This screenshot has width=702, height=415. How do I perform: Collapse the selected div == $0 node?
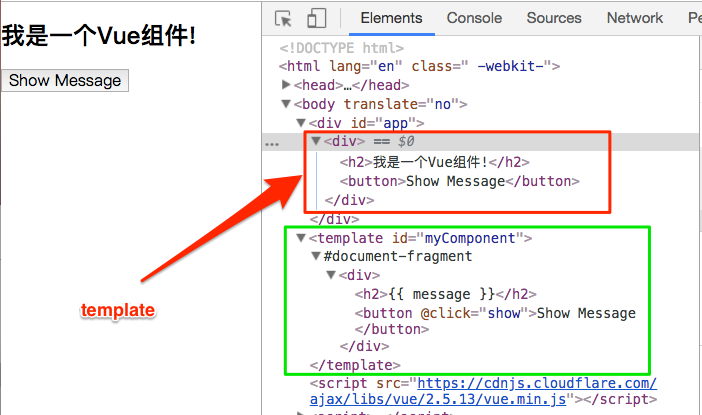click(316, 141)
